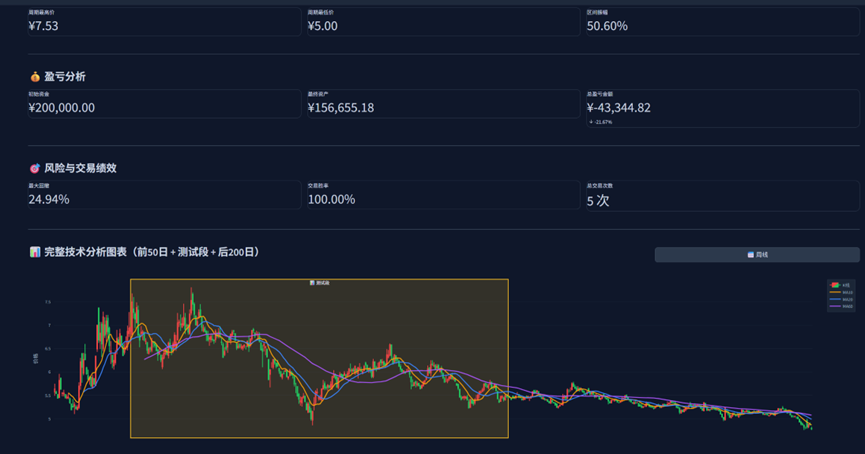
Task: Toggle MA10 line in chart legend
Action: tap(840, 292)
